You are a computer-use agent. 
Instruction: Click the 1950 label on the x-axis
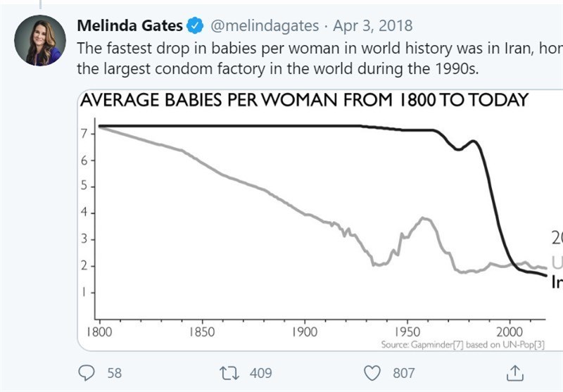pos(407,331)
